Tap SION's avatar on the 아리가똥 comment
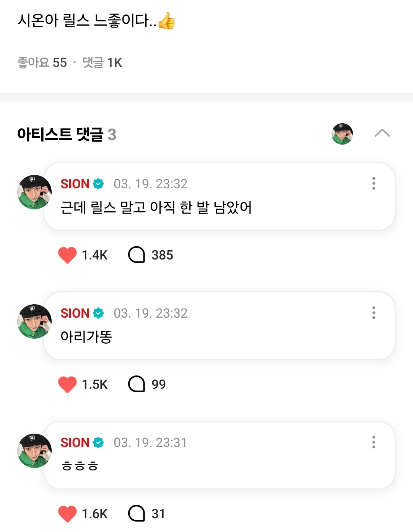 point(34,321)
